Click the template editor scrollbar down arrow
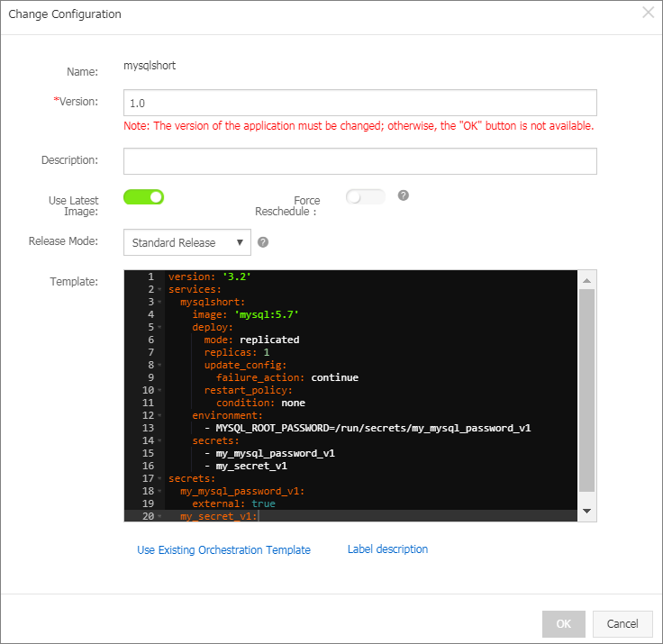Viewport: 663px width, 644px height. point(587,511)
